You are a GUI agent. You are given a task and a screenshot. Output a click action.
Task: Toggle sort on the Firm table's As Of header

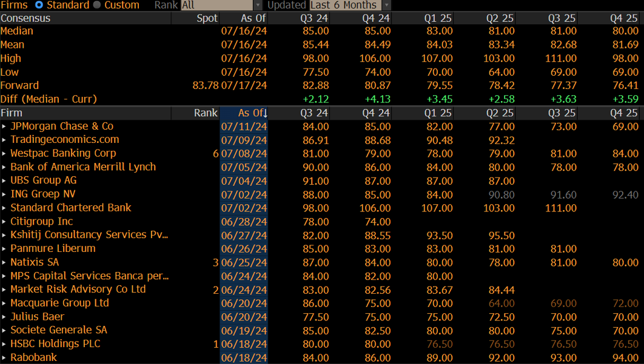pos(253,113)
